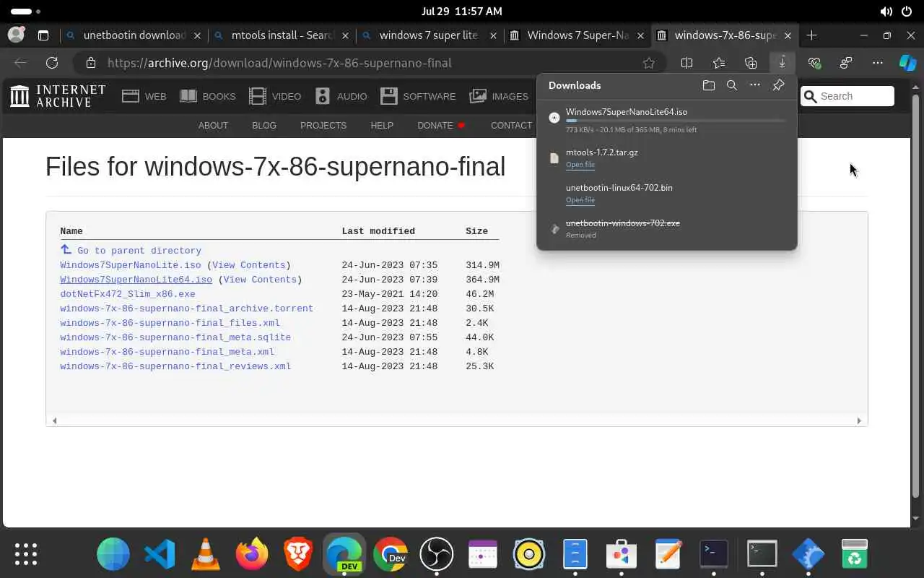
Task: Pin the Downloads panel
Action: coord(778,85)
